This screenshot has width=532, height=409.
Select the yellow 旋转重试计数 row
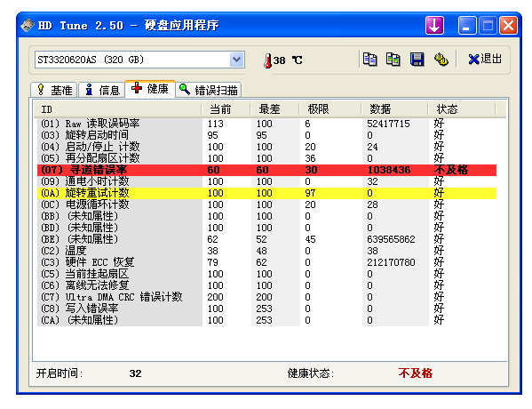coord(266,193)
